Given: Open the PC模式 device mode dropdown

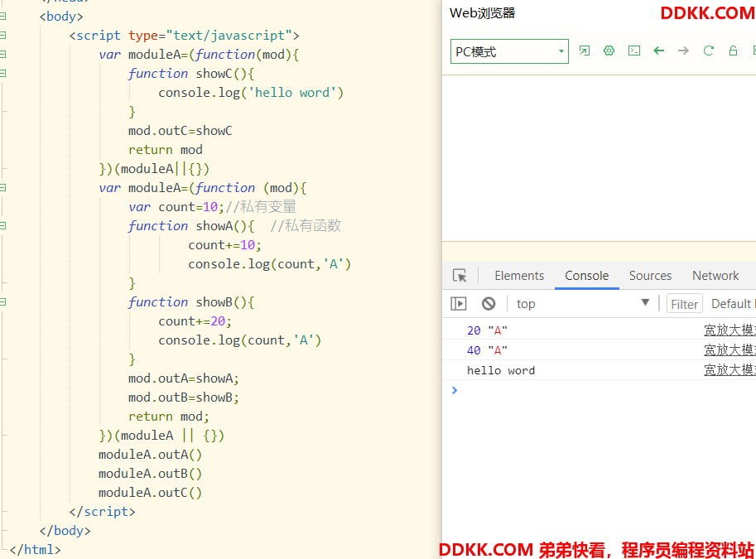Looking at the screenshot, I should click(x=509, y=51).
